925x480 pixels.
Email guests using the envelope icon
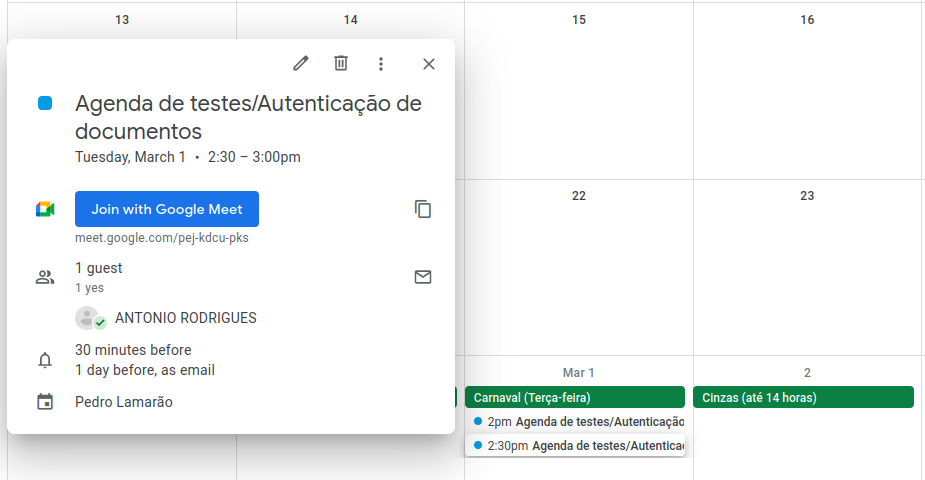423,277
